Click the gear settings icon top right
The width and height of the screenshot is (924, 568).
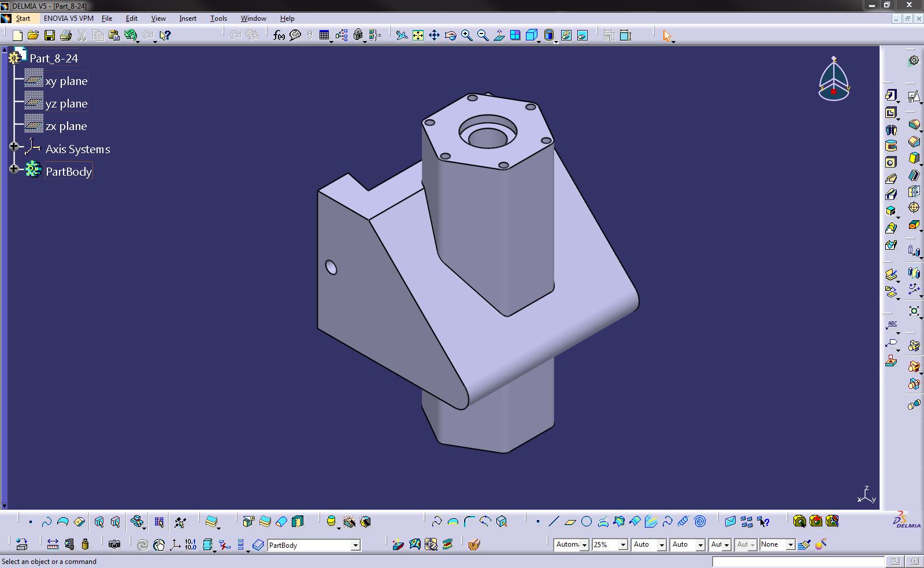[914, 60]
